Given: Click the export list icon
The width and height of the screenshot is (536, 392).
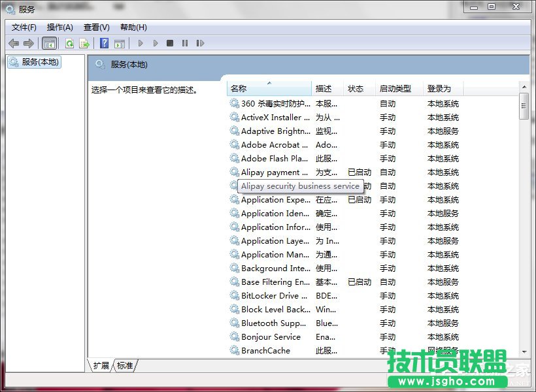Looking at the screenshot, I should click(84, 43).
